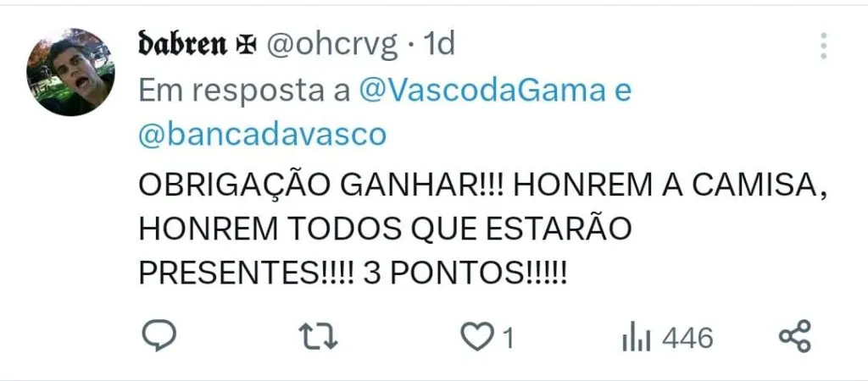Click the '3 PONTOS!!!!!!' text
This screenshot has height=381, width=868.
(x=465, y=273)
